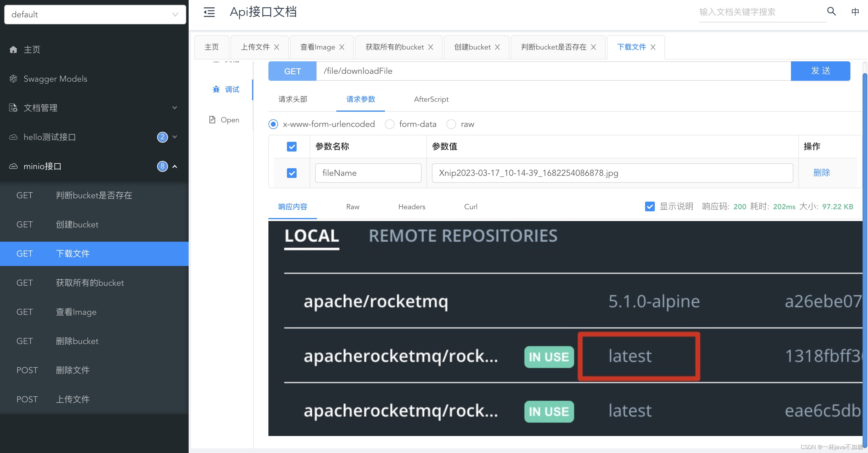Open Swagger Models in the sidebar
The image size is (868, 453).
pos(94,79)
